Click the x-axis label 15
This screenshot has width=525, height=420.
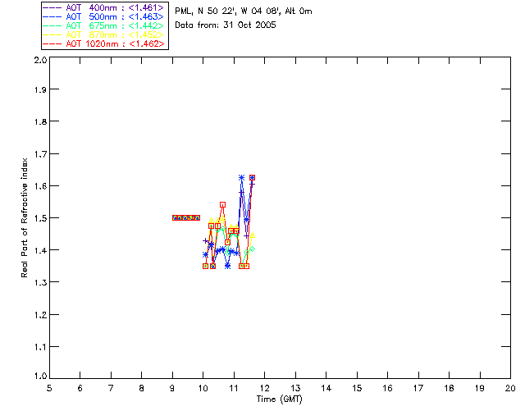(x=357, y=388)
